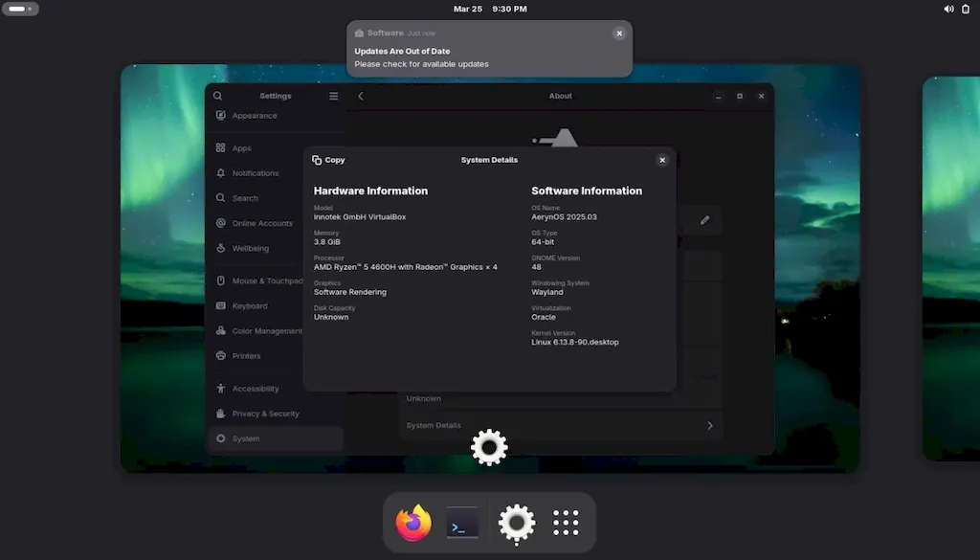Select the AerynOS 2025.03 OS name text
Image resolution: width=980 pixels, height=560 pixels.
[564, 217]
